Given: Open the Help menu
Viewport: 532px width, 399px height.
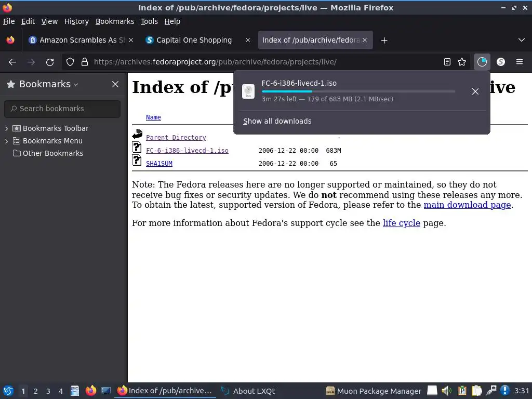Looking at the screenshot, I should 172,21.
